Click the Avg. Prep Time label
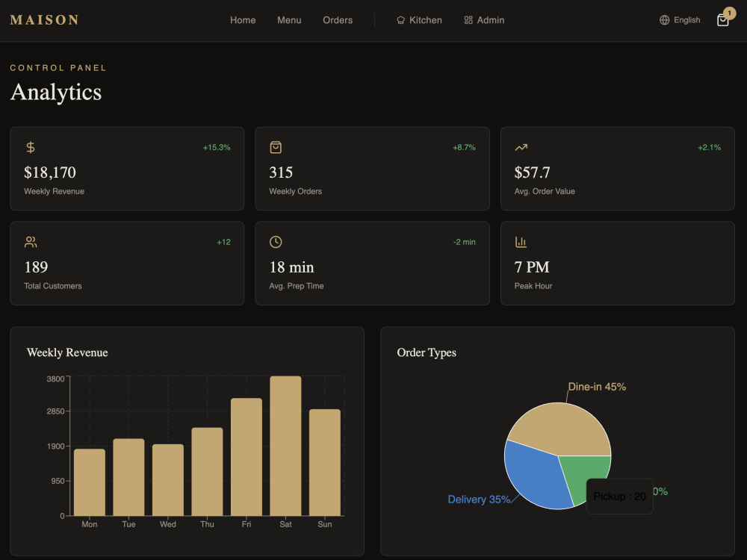 (297, 286)
